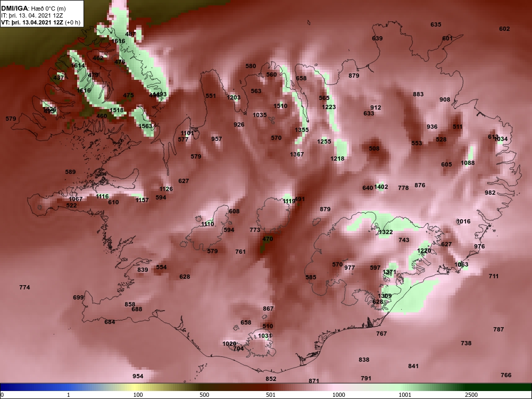This screenshot has width=532, height=399.
Task: Select the offshore value 954
Action: [138, 376]
